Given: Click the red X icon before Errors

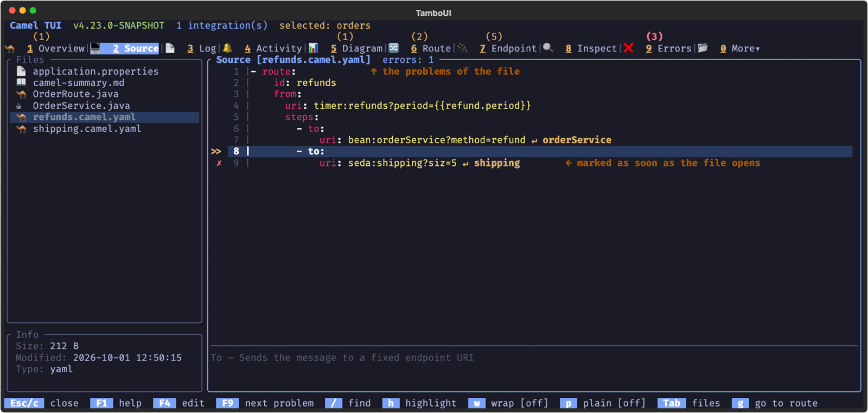Looking at the screenshot, I should [628, 48].
